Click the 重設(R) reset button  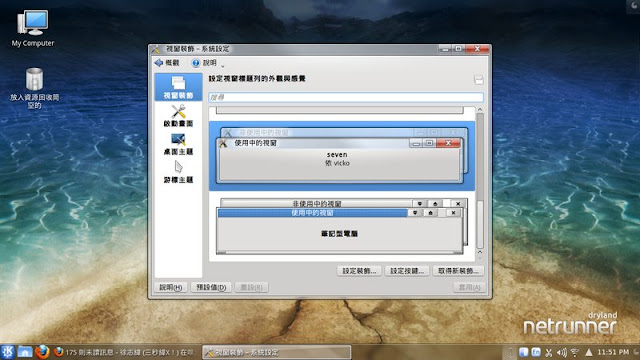251,287
